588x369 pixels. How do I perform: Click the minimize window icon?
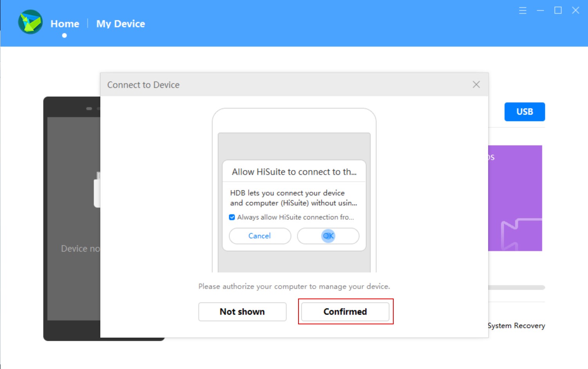540,11
